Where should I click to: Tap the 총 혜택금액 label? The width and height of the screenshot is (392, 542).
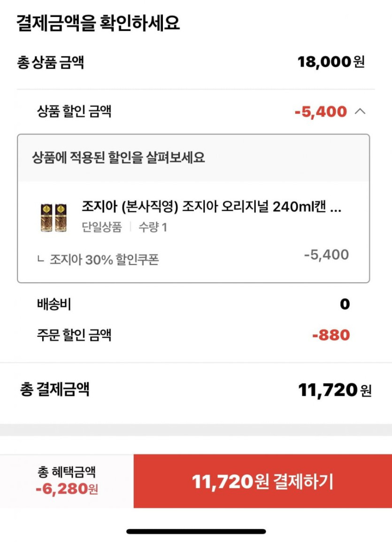(66, 472)
